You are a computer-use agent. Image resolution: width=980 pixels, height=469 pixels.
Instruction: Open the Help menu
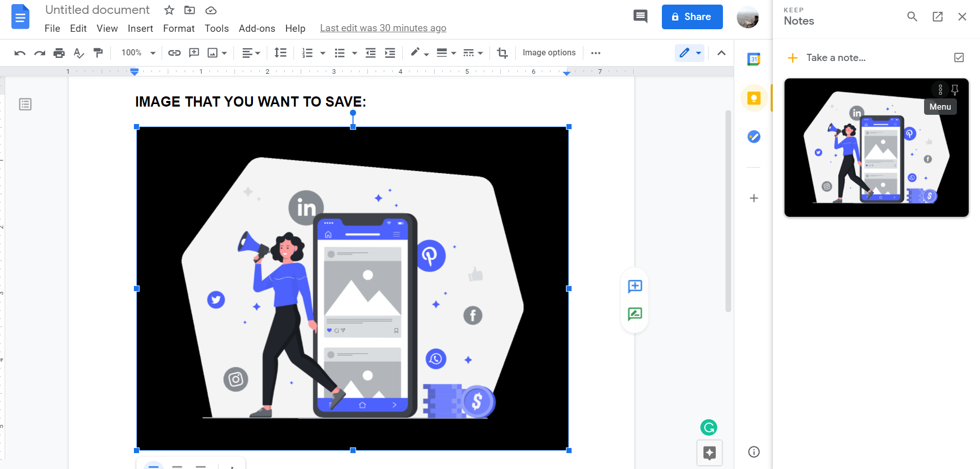click(x=296, y=28)
